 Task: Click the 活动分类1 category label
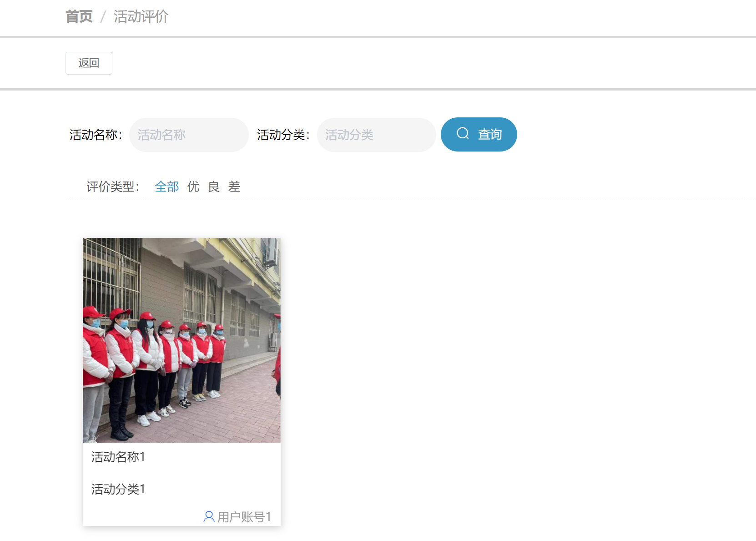(118, 489)
